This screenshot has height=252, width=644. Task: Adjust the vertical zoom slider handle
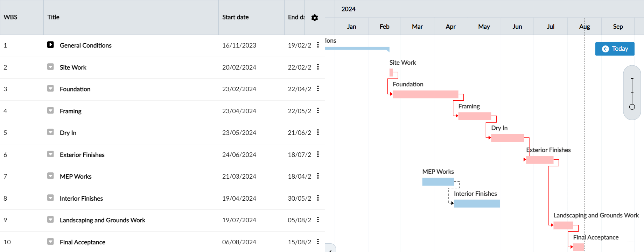coord(632,107)
